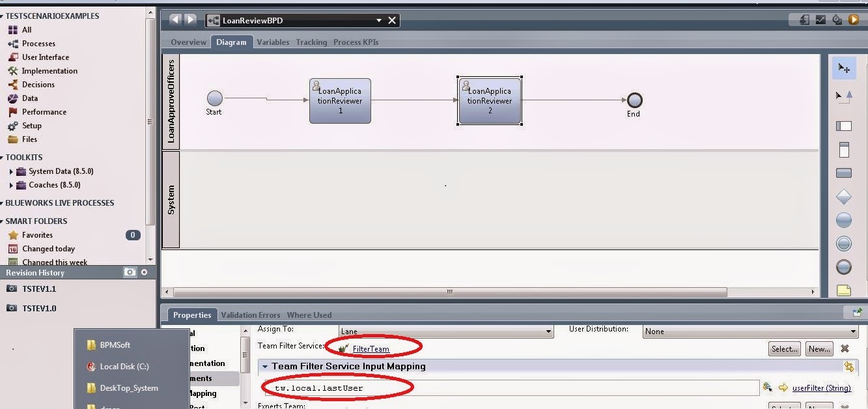
Task: Open the Processes category in the library sidebar
Action: point(38,43)
